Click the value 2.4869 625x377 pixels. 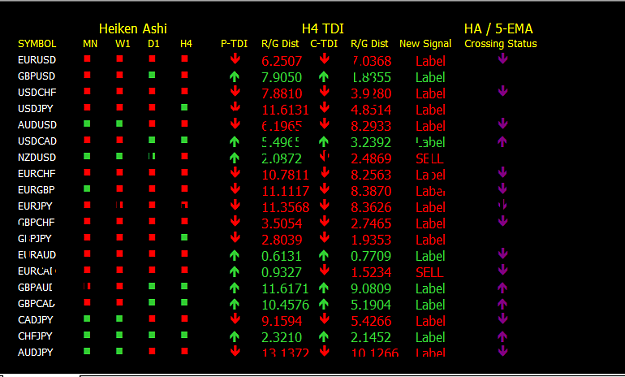click(371, 159)
